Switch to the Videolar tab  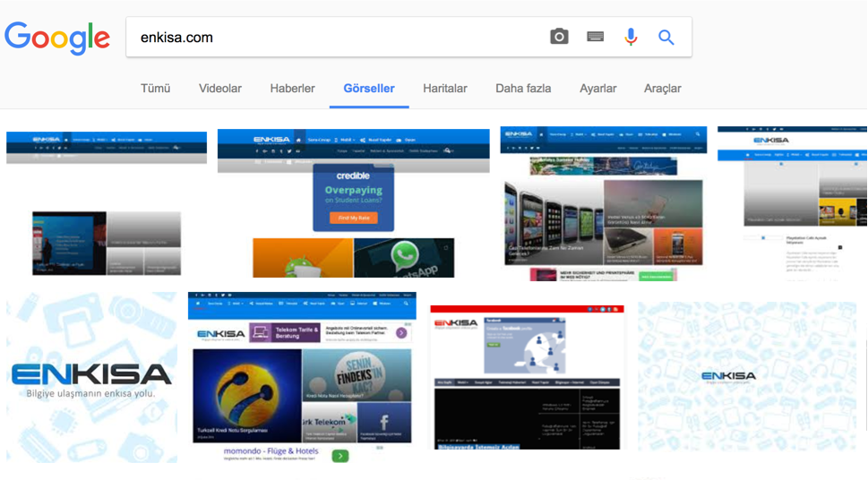(x=220, y=89)
